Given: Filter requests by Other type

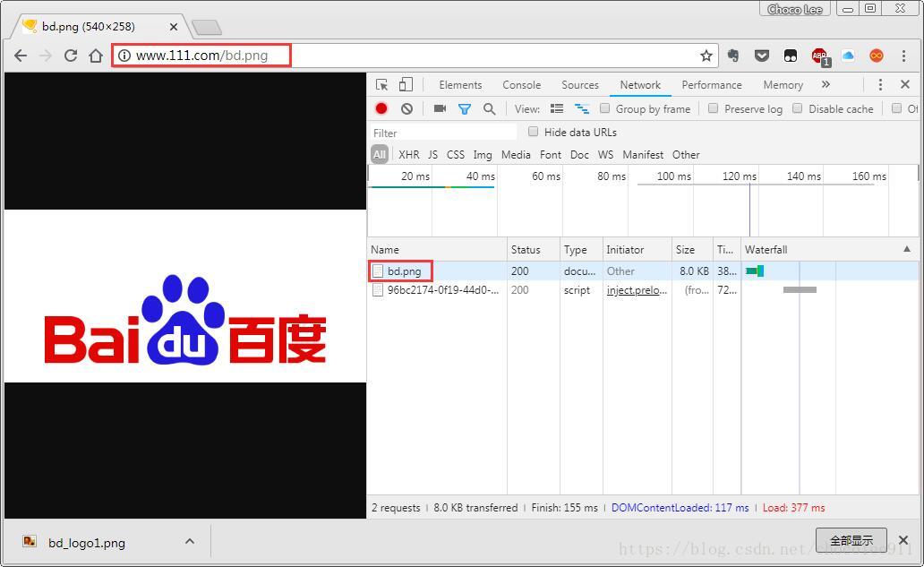Looking at the screenshot, I should [x=686, y=154].
